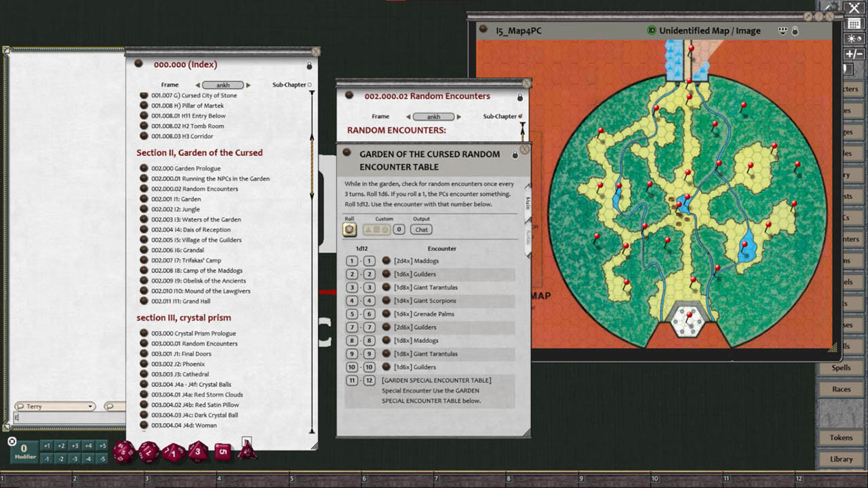Click the +/- icon in the top-right toolbar
This screenshot has height=488, width=868.
click(854, 54)
